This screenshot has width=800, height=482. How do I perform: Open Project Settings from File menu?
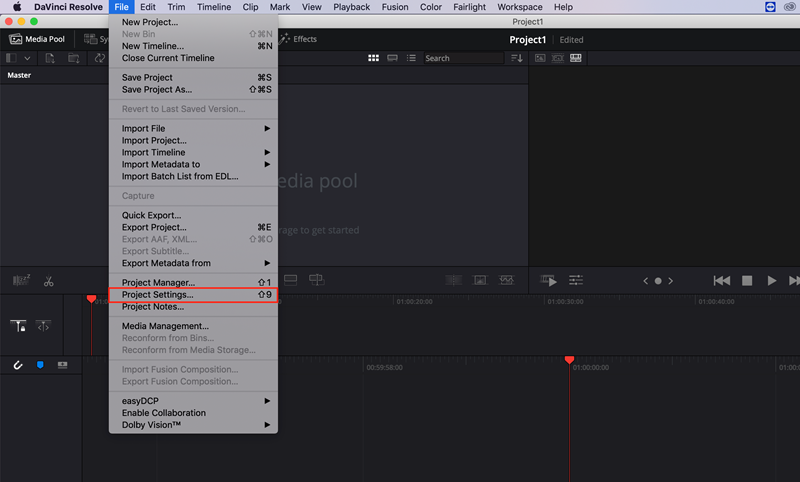point(193,295)
